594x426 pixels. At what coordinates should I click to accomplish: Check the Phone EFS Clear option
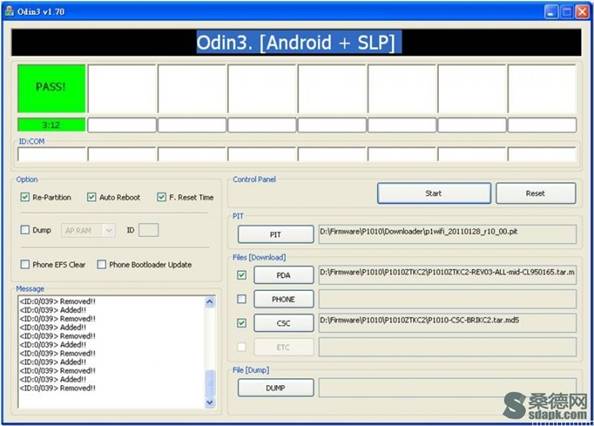[25, 264]
